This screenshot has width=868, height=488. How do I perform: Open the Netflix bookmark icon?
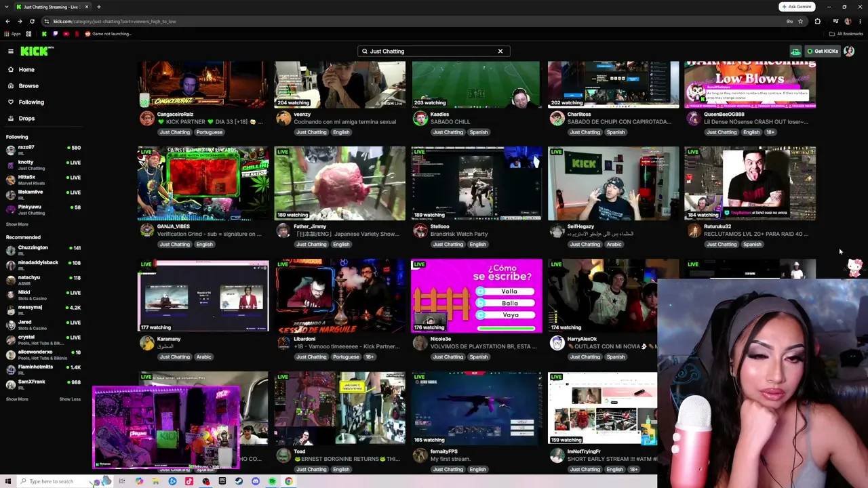(x=77, y=34)
